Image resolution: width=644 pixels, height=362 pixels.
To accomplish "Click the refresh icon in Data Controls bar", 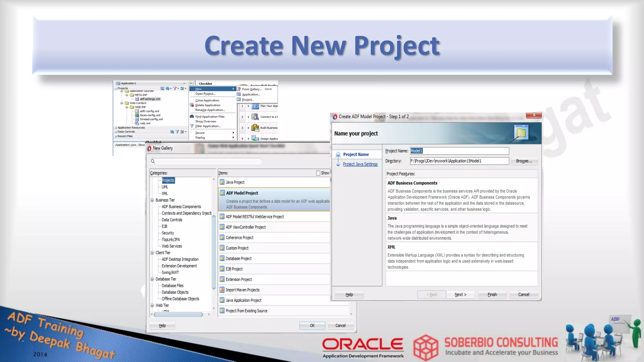I will 172,132.
